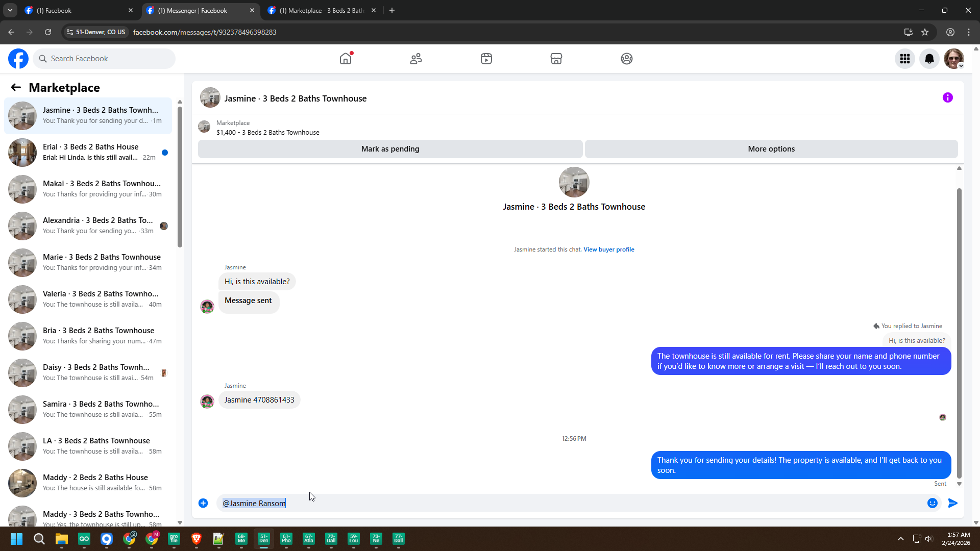The width and height of the screenshot is (980, 551).
Task: Open the Friends icon in top navigation
Action: coord(416,59)
